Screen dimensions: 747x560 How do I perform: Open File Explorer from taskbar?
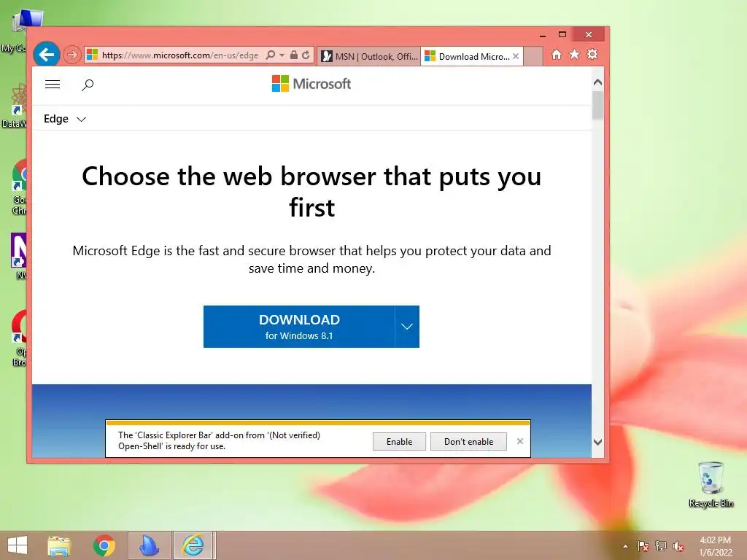click(58, 545)
